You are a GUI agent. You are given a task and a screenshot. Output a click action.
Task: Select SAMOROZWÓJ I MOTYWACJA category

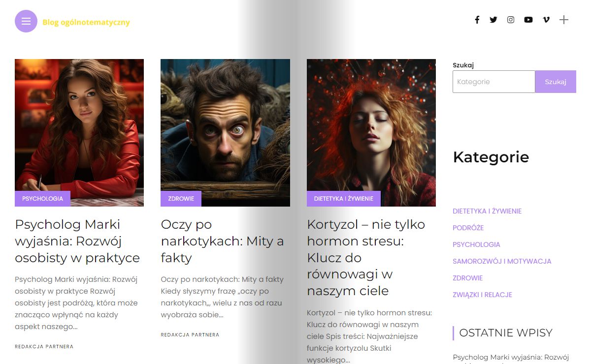coord(502,261)
